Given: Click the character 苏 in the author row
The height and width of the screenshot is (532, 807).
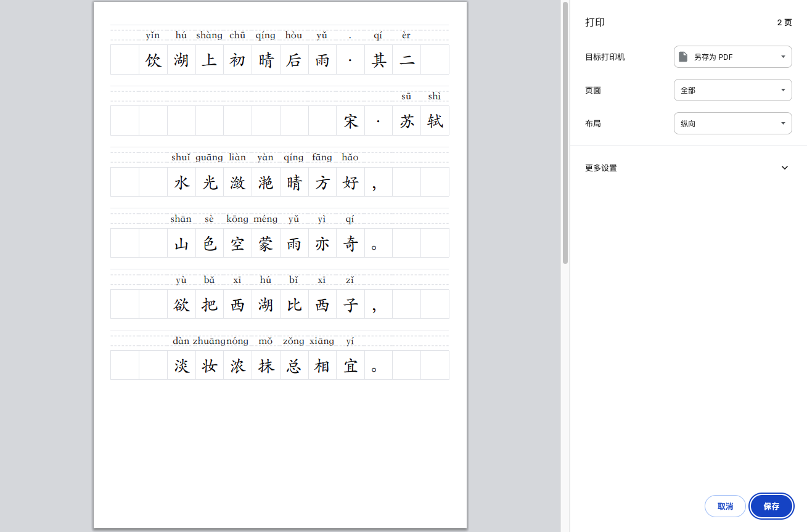Looking at the screenshot, I should [407, 121].
